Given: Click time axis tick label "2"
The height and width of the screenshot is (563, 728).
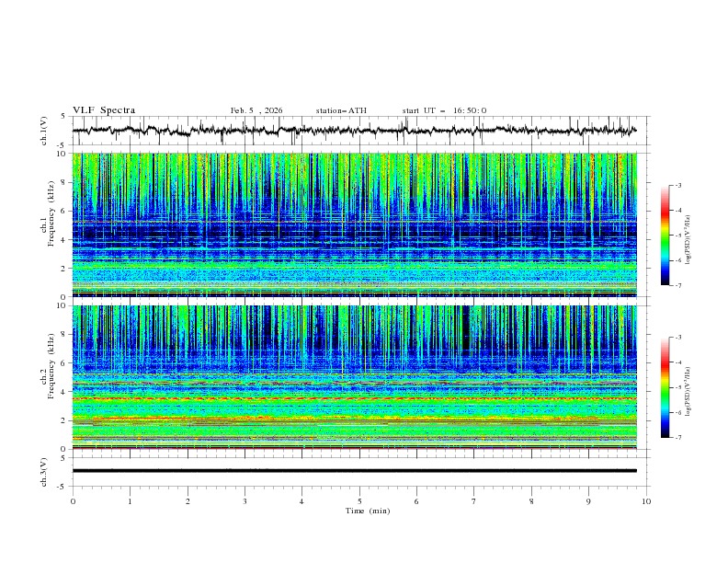Looking at the screenshot, I should (188, 501).
